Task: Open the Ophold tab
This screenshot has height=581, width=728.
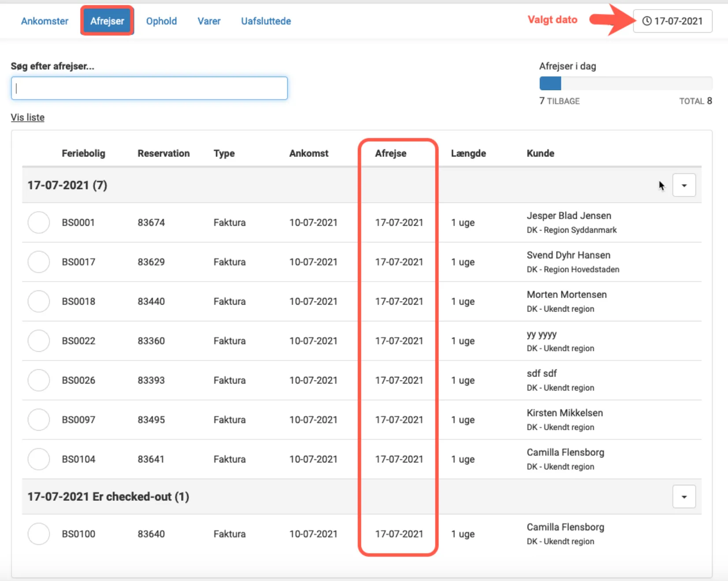Action: point(161,21)
